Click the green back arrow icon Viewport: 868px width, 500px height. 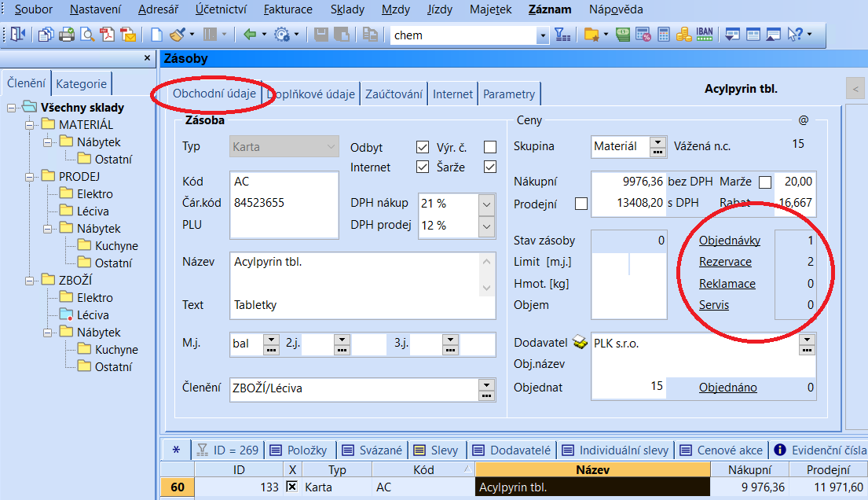pyautogui.click(x=250, y=35)
